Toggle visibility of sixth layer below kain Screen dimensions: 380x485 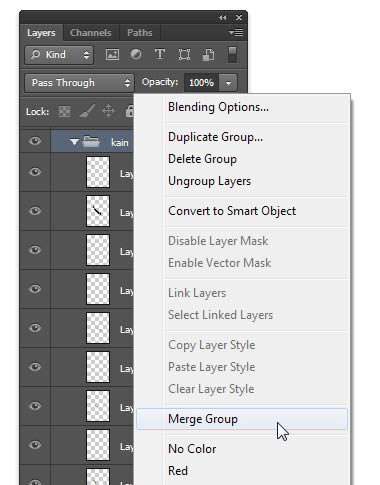point(35,367)
